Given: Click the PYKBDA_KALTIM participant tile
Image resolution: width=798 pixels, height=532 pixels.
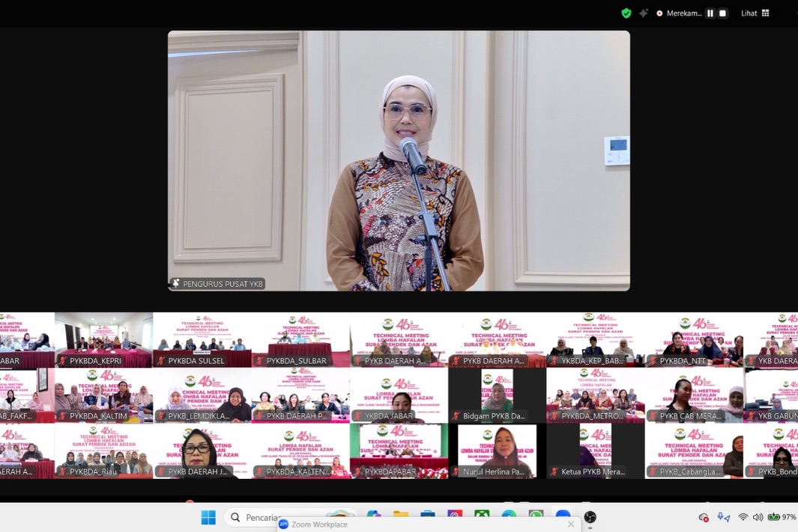Looking at the screenshot, I should pyautogui.click(x=103, y=395).
